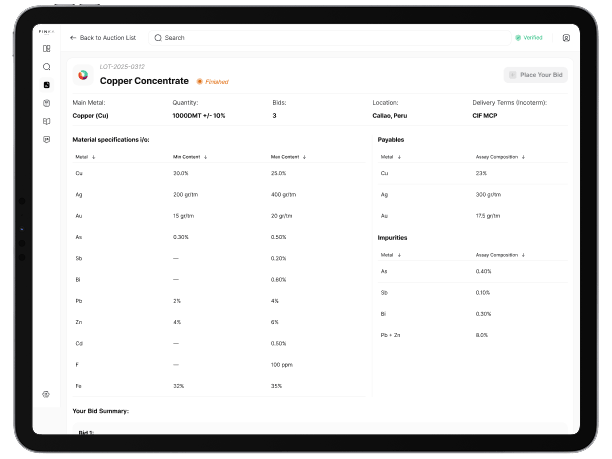This screenshot has width=612, height=459.
Task: Click the Impurities section heading
Action: pos(392,238)
